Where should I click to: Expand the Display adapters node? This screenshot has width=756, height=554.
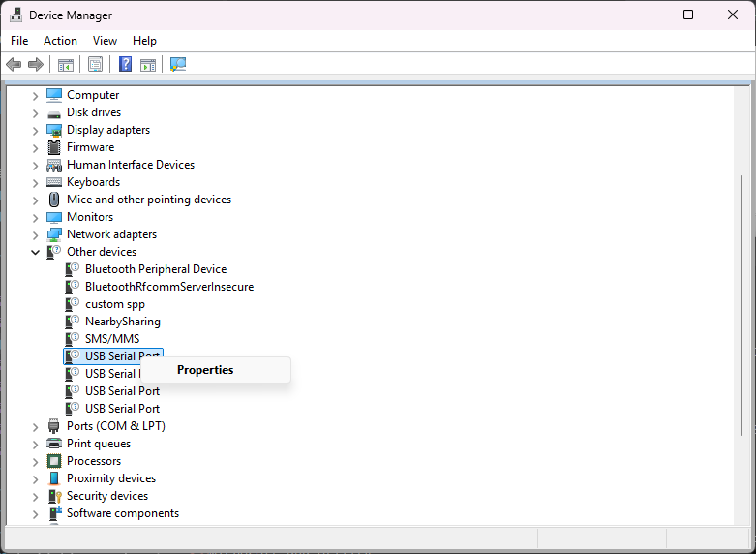click(35, 131)
